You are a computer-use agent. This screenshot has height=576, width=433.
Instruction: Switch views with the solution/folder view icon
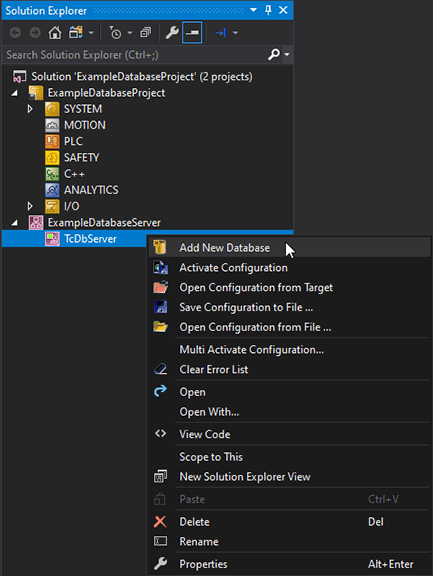tap(76, 33)
